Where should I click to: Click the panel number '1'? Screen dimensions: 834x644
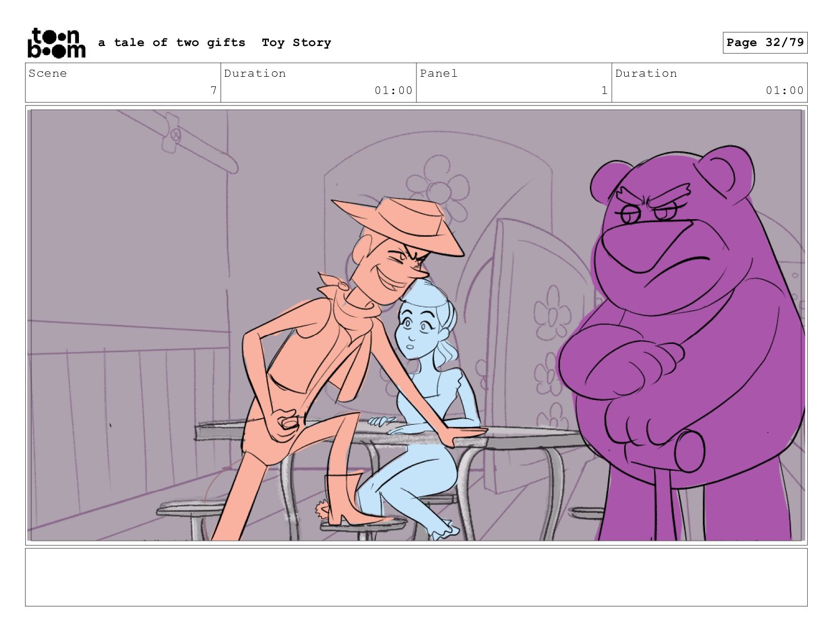pos(605,91)
